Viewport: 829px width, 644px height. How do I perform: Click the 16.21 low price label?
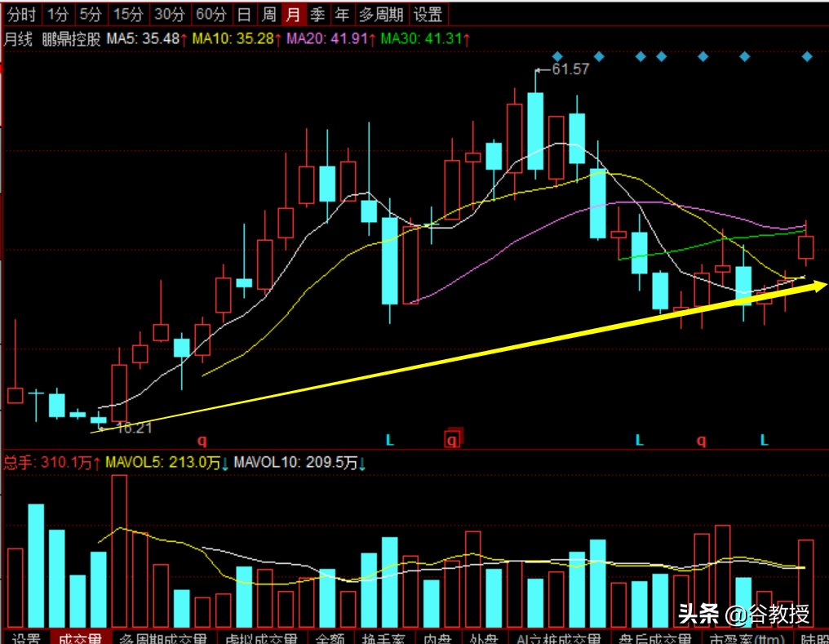tap(134, 427)
